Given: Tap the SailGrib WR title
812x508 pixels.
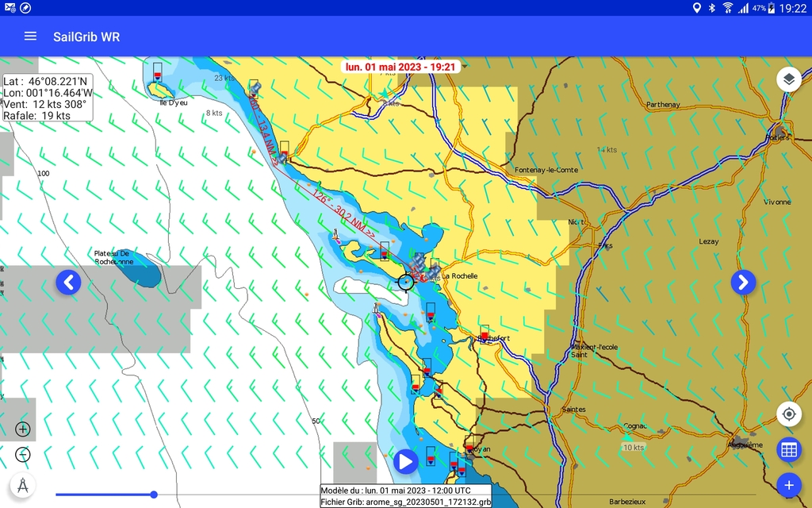Looking at the screenshot, I should 86,37.
